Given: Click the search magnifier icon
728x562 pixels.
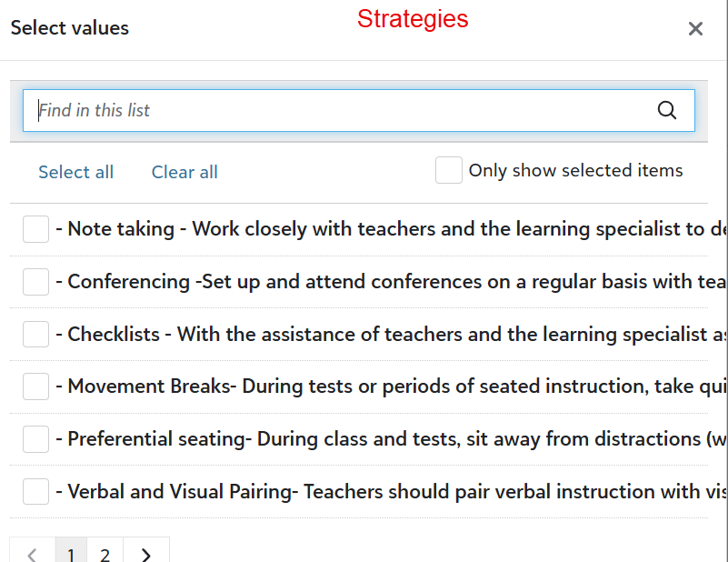Looking at the screenshot, I should tap(667, 110).
